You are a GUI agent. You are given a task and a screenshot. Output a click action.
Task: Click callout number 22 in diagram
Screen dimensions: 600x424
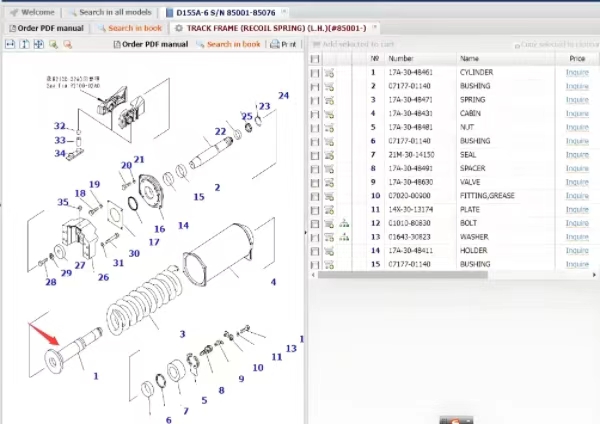[x=220, y=132]
